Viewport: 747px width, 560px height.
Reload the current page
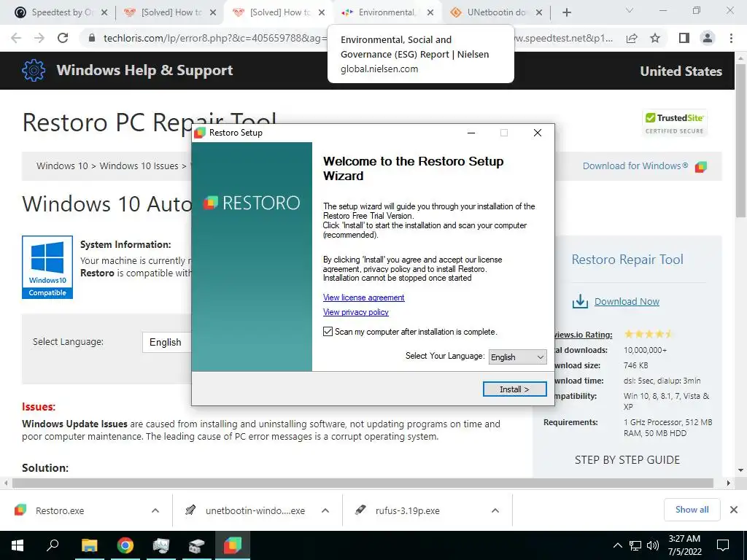click(x=63, y=38)
